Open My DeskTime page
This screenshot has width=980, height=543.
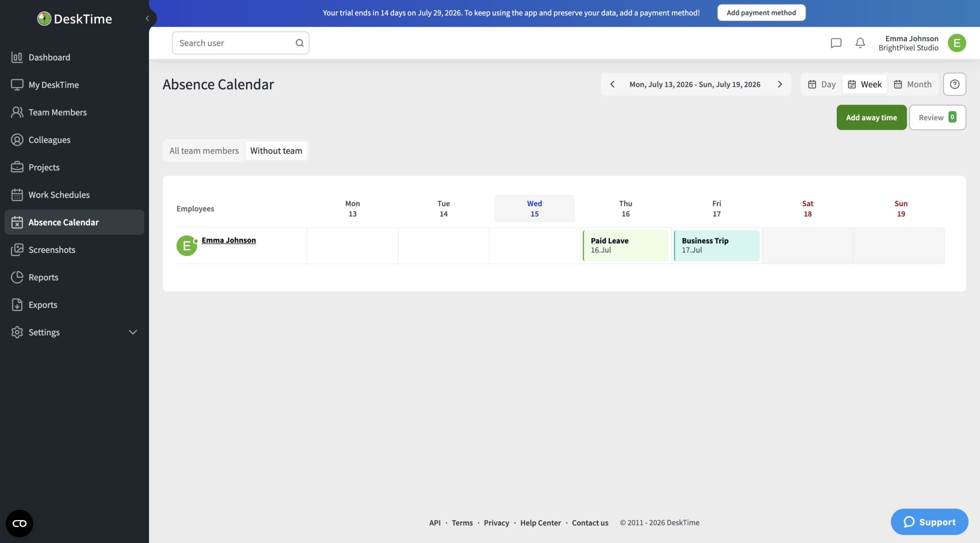click(x=74, y=85)
